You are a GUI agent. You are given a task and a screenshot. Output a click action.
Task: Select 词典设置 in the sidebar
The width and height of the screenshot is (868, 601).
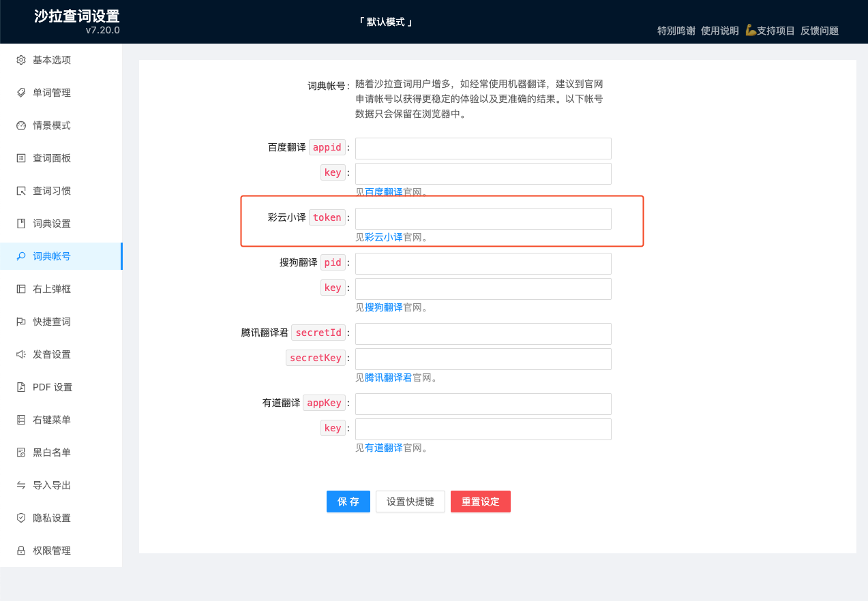[61, 224]
